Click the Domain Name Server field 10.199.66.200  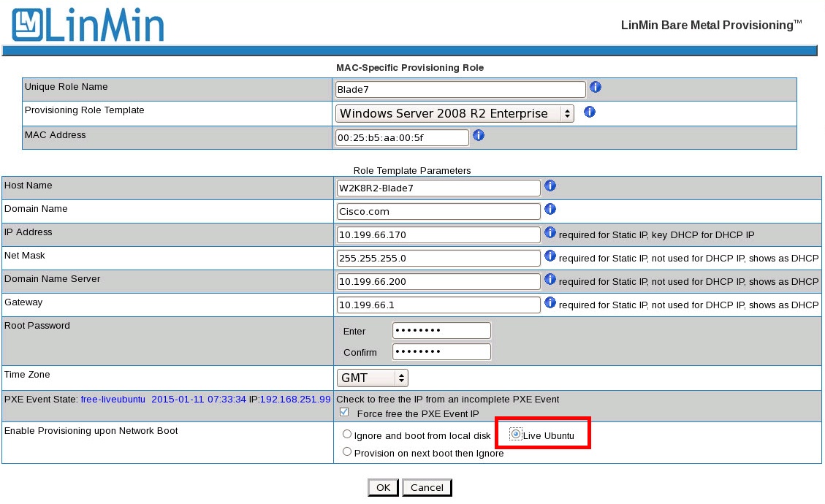[438, 281]
